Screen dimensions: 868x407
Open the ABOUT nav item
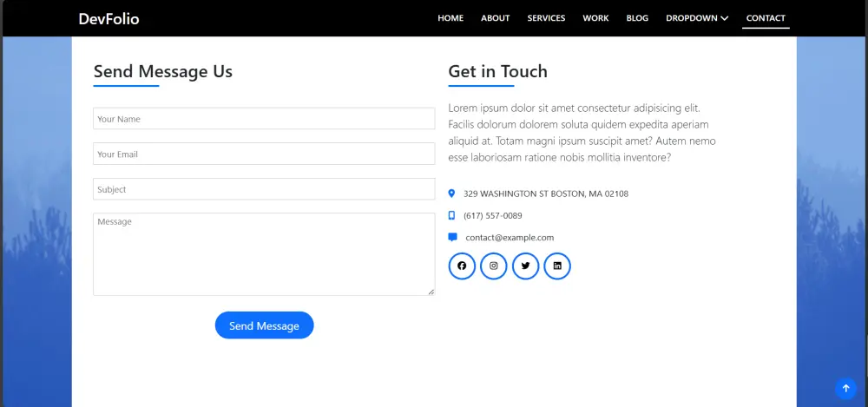[x=496, y=18]
